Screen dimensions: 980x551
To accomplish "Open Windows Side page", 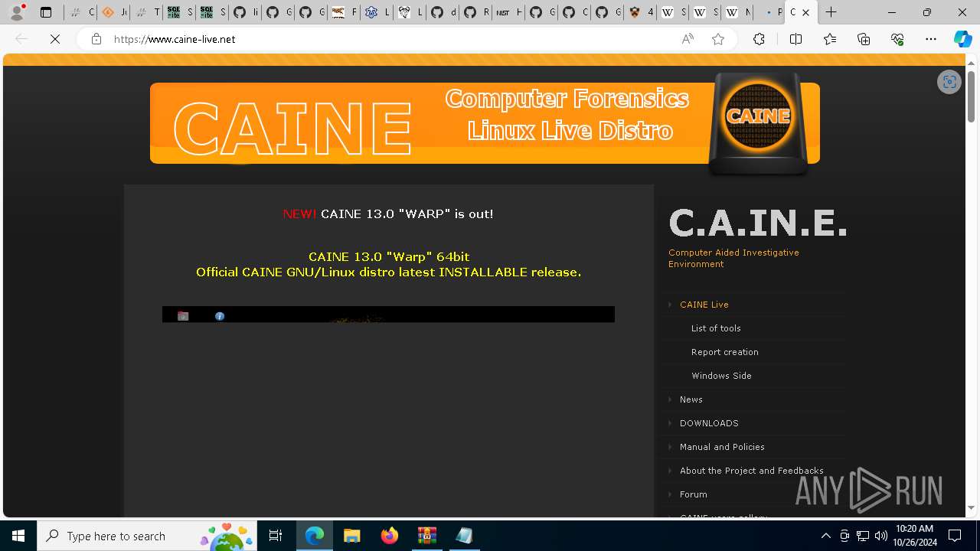I will point(721,376).
